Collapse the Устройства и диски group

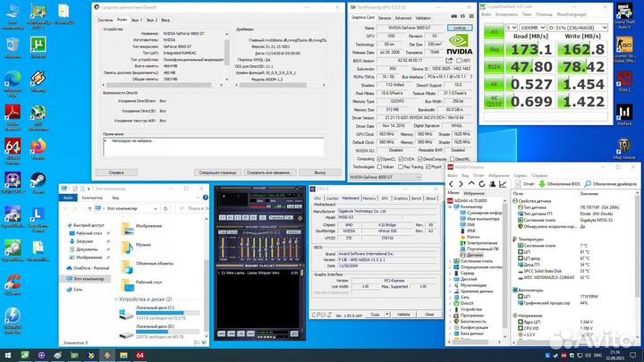pos(115,299)
